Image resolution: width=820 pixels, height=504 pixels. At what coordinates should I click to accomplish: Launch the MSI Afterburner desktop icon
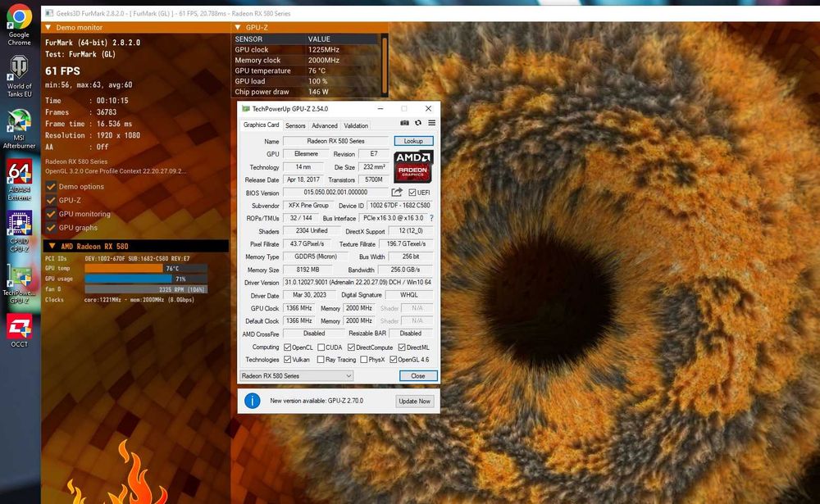coord(19,129)
